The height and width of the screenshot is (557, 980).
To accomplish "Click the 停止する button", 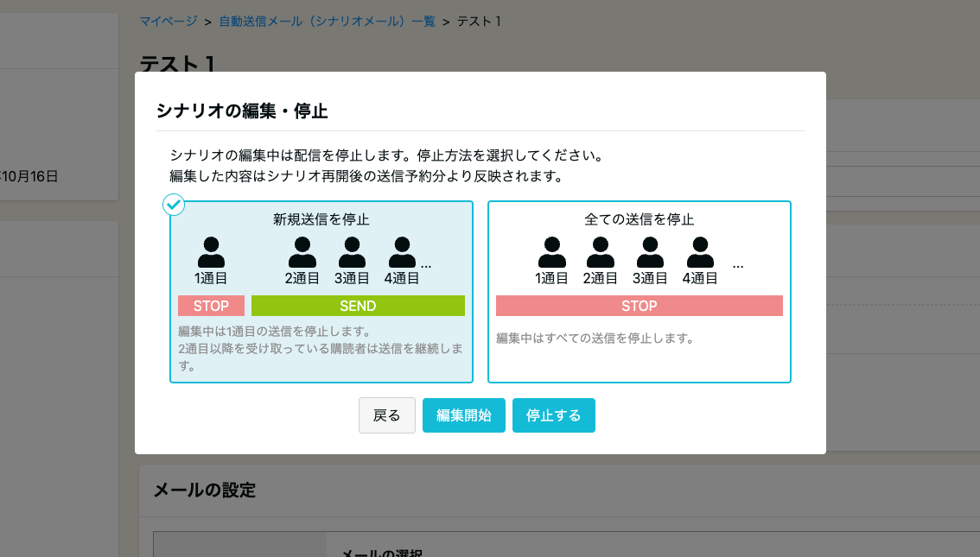I will (x=554, y=415).
